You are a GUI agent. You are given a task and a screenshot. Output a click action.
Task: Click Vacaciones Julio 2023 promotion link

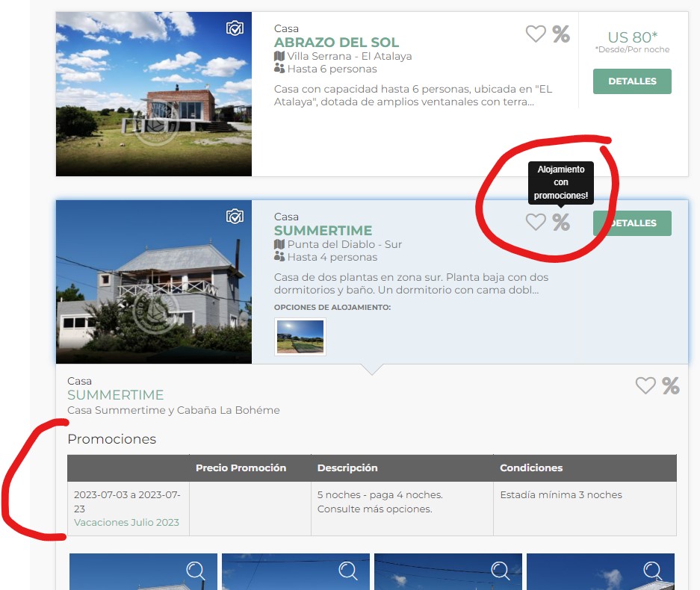click(x=126, y=522)
